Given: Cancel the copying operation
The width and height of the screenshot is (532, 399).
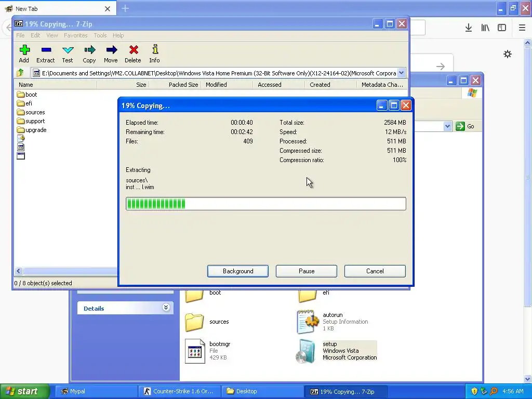Looking at the screenshot, I should 375,271.
